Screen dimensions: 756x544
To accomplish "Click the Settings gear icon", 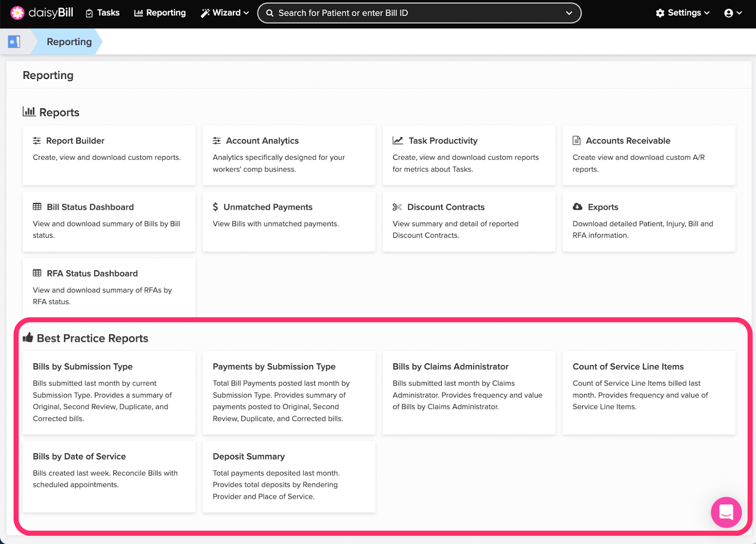I will [660, 13].
